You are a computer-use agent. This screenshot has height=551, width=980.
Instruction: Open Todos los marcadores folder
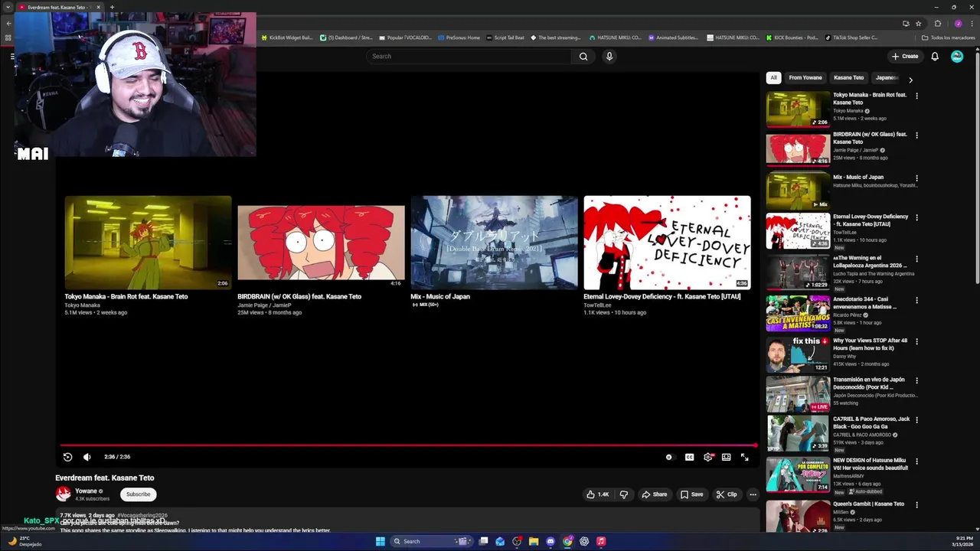click(x=948, y=37)
